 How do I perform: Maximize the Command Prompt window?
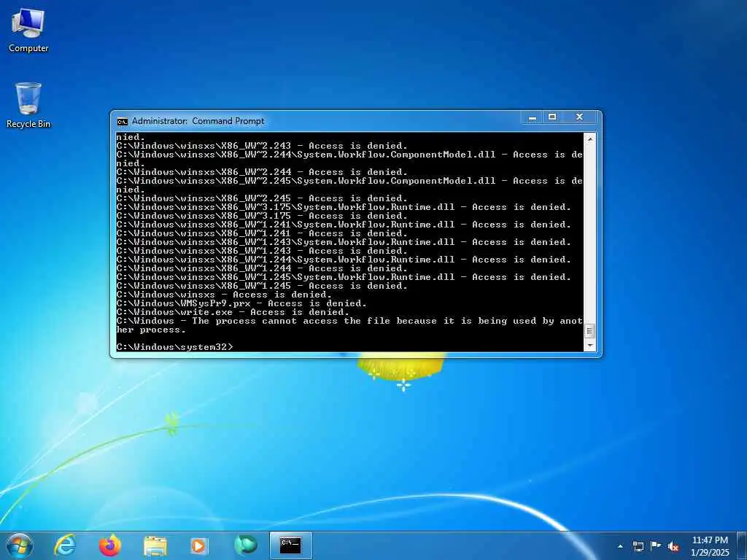[553, 117]
